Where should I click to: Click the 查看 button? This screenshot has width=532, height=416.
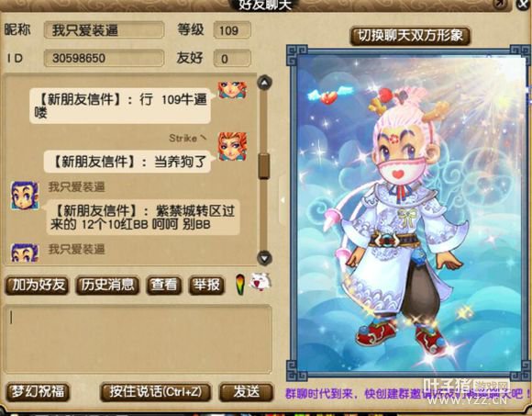(164, 286)
